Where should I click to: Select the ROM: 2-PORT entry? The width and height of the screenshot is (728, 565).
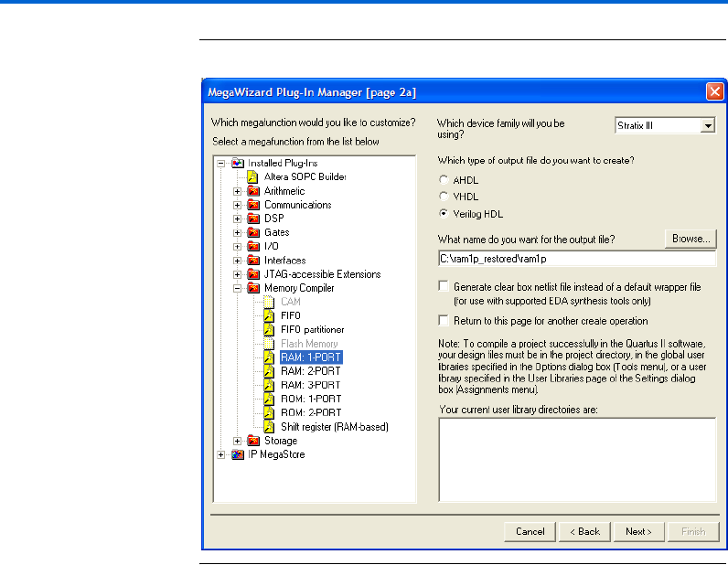(x=311, y=412)
